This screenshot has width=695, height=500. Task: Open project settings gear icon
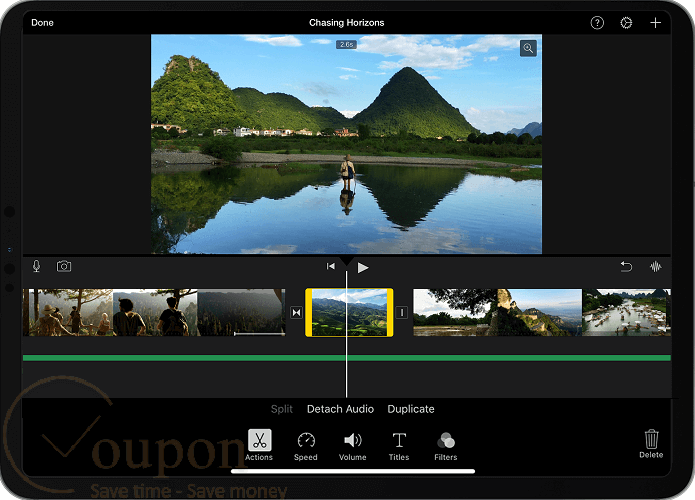pyautogui.click(x=626, y=23)
